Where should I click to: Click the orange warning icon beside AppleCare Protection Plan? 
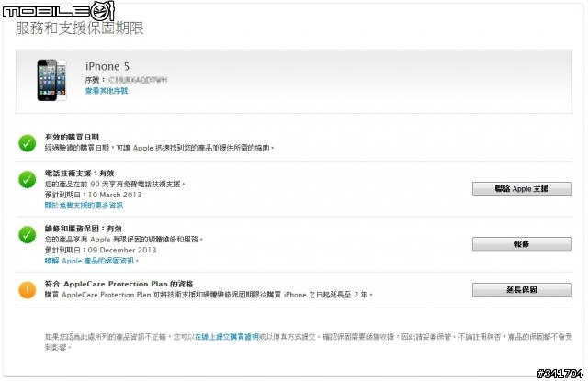[x=27, y=289]
